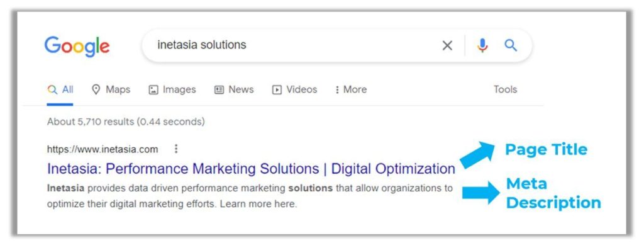Open the Images tab
This screenshot has height=250, width=644.
tap(172, 89)
